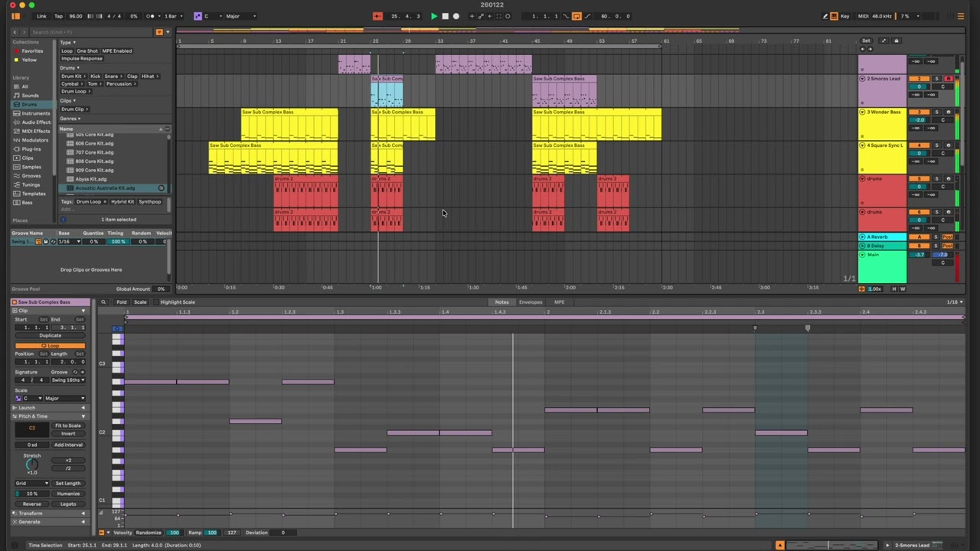The width and height of the screenshot is (980, 551).
Task: Click the MIDI map mode button
Action: 863,16
